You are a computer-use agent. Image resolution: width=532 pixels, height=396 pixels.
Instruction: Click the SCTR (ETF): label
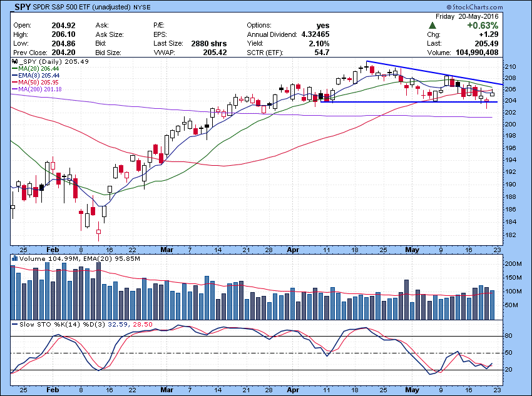click(265, 53)
